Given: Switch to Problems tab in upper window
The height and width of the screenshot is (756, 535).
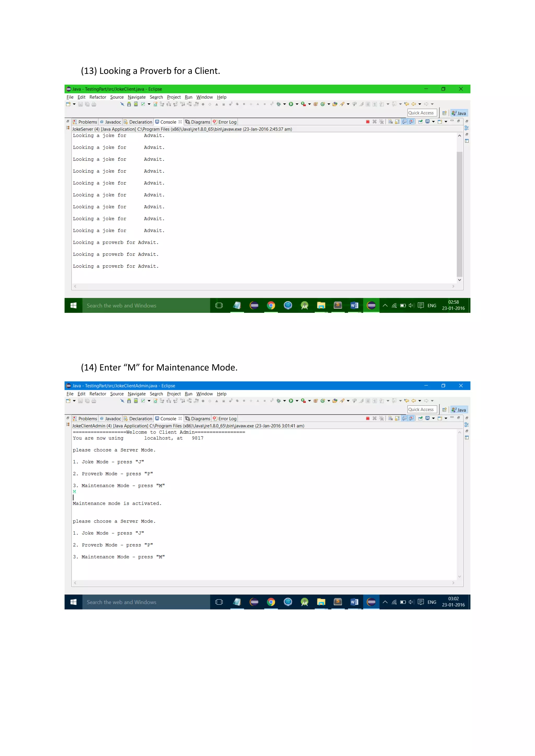Looking at the screenshot, I should [85, 122].
